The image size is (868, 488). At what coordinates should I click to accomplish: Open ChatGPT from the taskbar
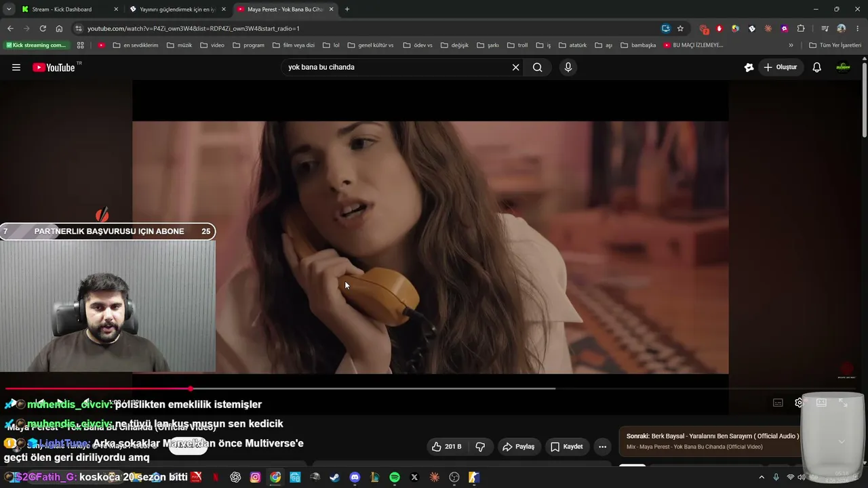pyautogui.click(x=235, y=477)
